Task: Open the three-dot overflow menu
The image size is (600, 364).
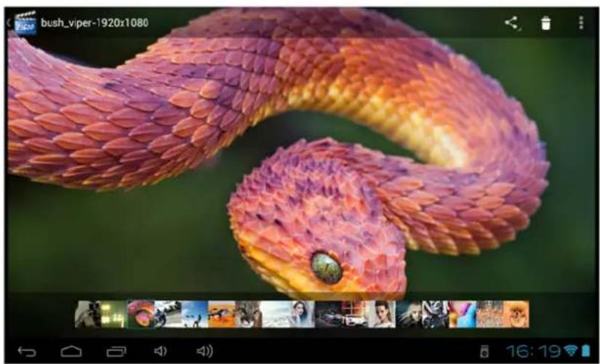Action: pos(581,23)
